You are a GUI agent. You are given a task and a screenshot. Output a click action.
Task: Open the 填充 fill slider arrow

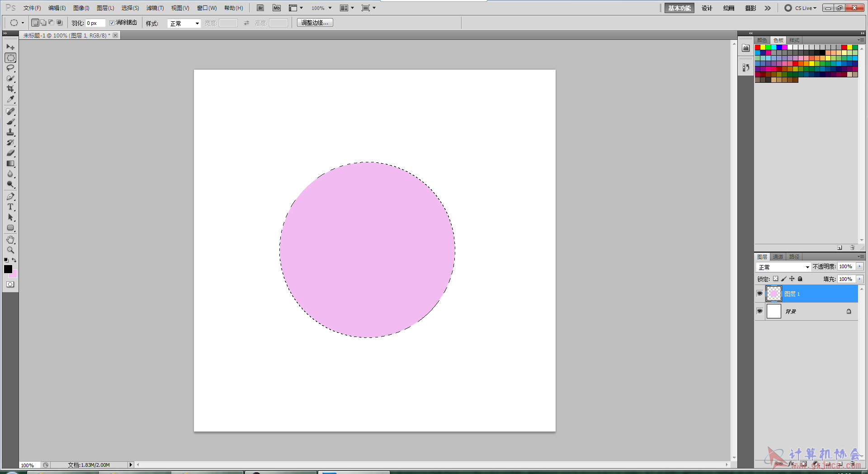[859, 279]
